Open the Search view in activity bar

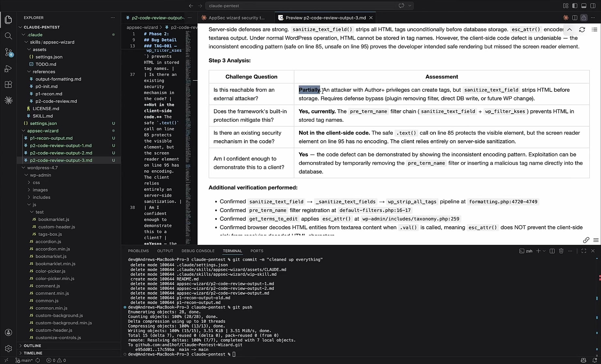click(x=8, y=36)
